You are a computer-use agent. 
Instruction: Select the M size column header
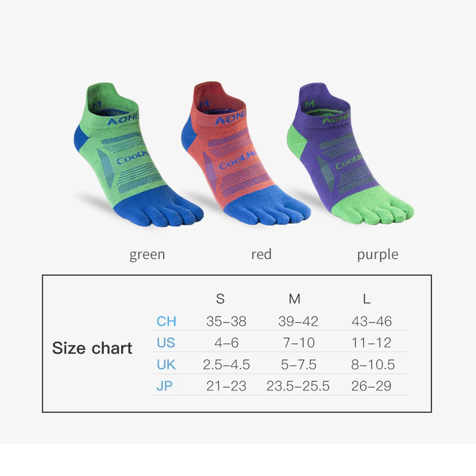(294, 299)
